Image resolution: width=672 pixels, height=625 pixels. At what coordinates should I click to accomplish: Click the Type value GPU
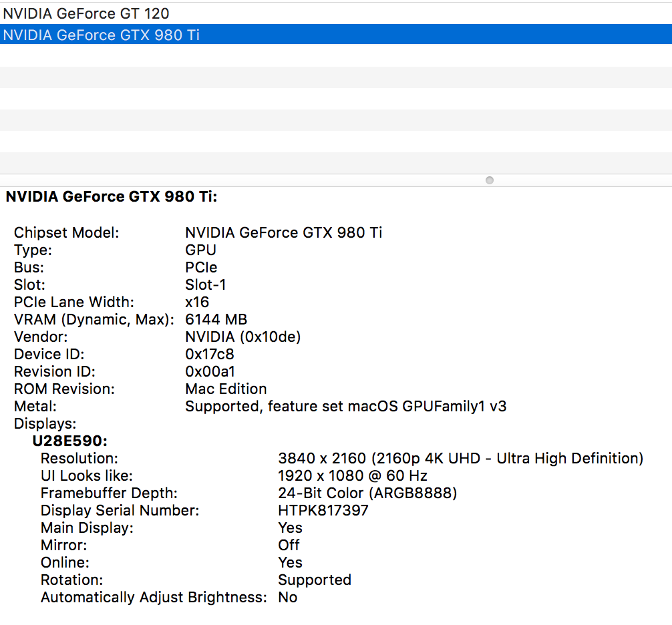(200, 250)
